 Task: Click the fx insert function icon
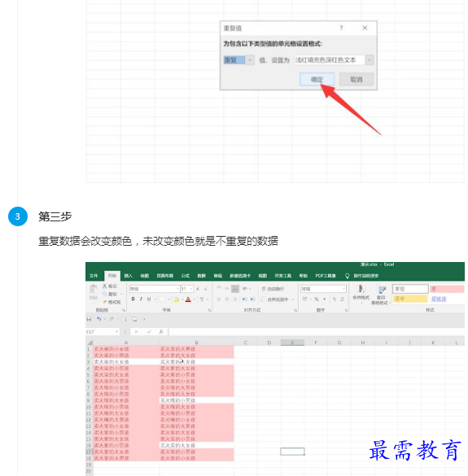point(161,332)
